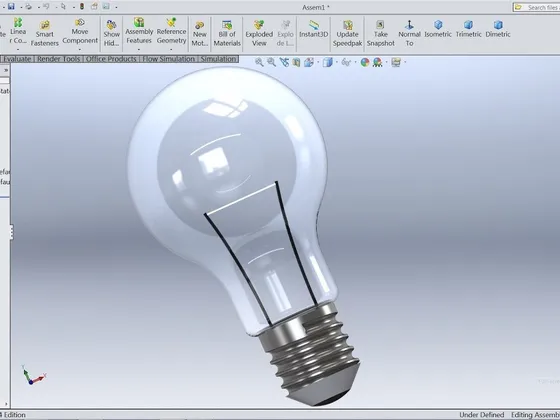Open the View Settings dropdown arrow
Image resolution: width=560 pixels, height=420 pixels.
click(405, 63)
